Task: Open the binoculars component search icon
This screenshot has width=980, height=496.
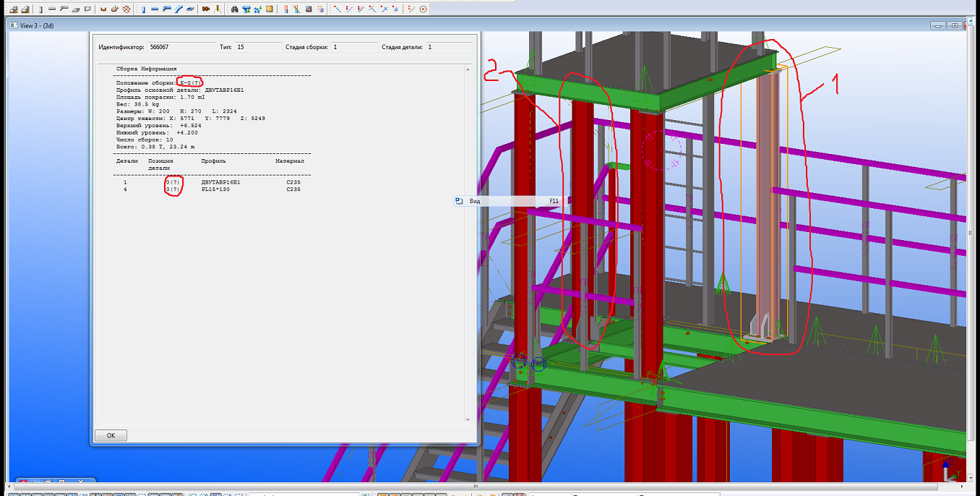Action: (x=235, y=9)
